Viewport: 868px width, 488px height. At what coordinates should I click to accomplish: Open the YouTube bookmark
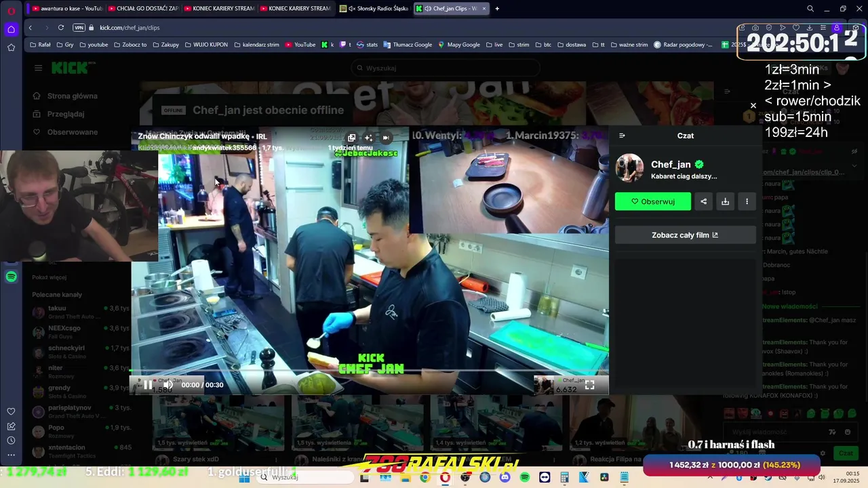point(300,45)
